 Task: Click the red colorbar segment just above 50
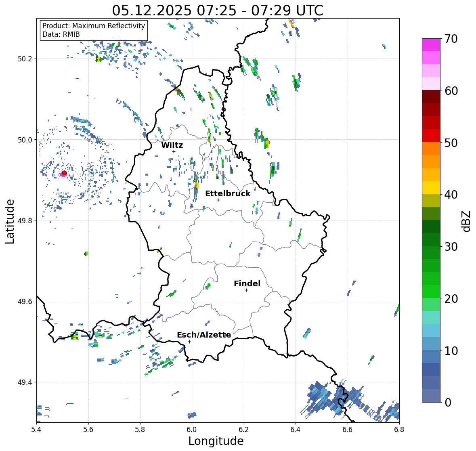(x=431, y=136)
